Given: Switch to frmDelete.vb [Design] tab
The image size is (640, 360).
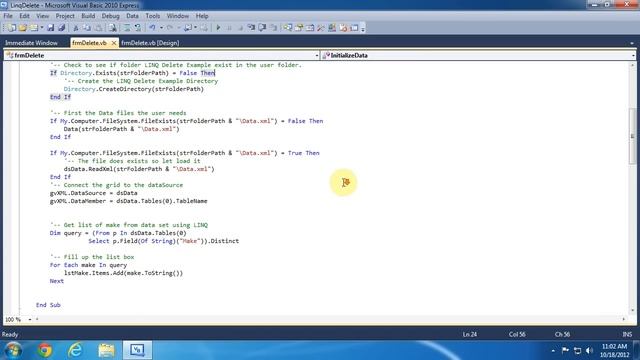Looking at the screenshot, I should point(150,43).
